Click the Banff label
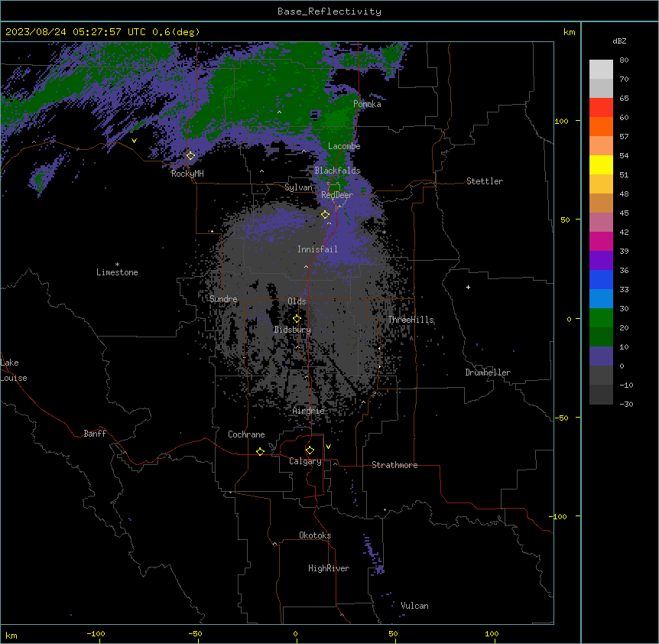Screen dimensions: 659x644 pos(95,434)
